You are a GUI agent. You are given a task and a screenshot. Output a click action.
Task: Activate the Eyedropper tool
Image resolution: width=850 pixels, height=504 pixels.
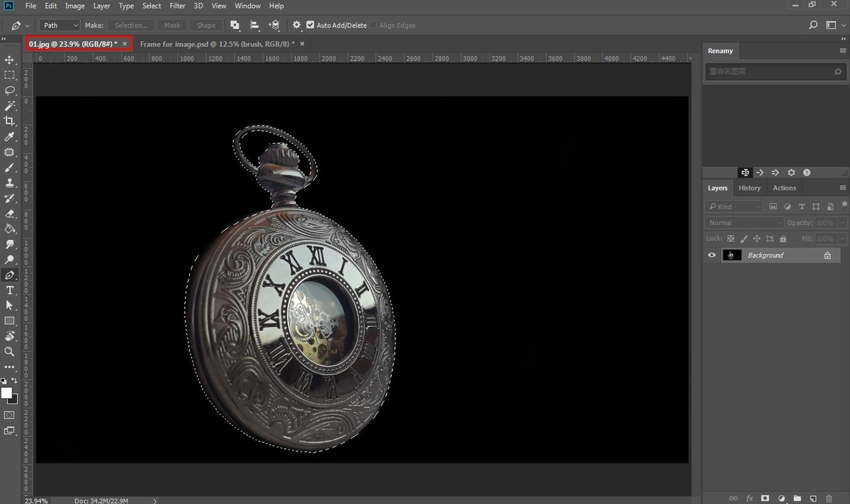pyautogui.click(x=10, y=137)
